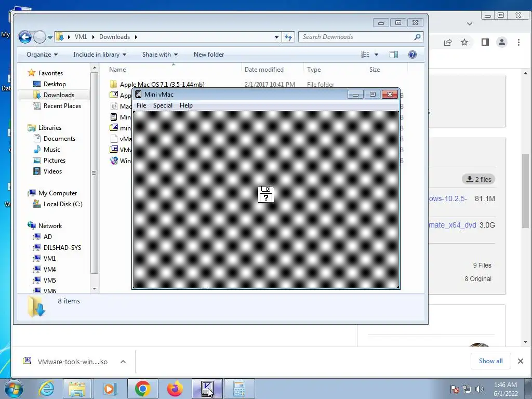This screenshot has height=399, width=532.
Task: Click the Chrome share page icon
Action: 448,43
